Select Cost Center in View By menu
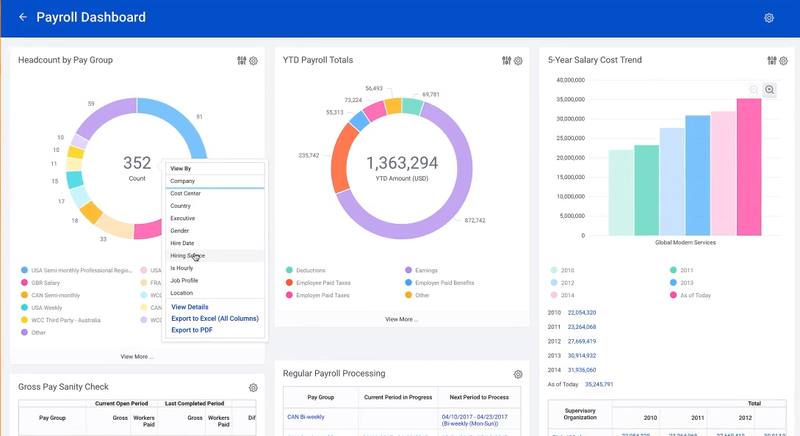800x436 pixels. (215, 193)
